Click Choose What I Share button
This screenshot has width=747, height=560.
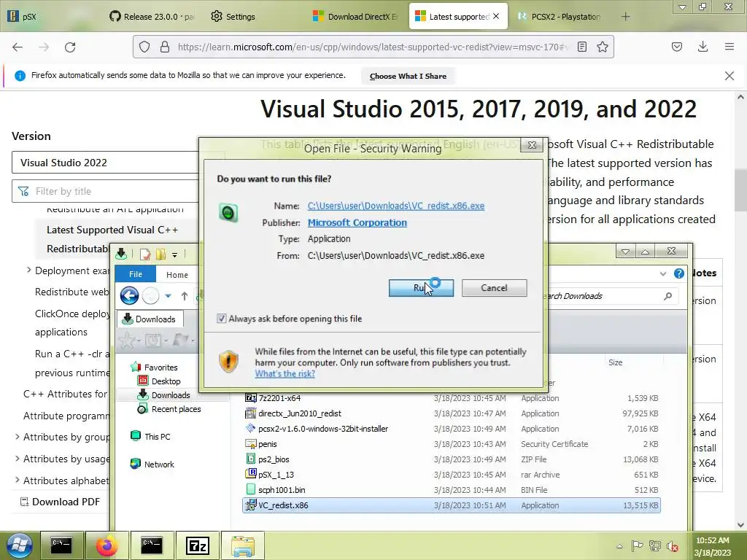pos(408,76)
